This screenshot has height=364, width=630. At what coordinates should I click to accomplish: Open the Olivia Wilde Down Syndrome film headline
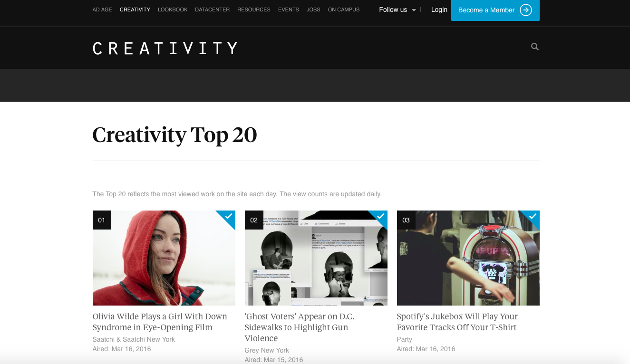(x=160, y=322)
